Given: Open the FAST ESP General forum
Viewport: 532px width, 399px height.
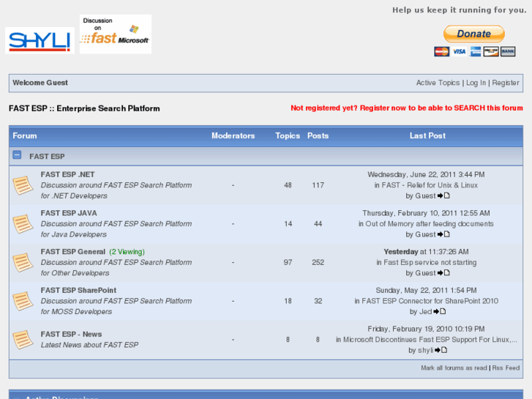Looking at the screenshot, I should 73,252.
